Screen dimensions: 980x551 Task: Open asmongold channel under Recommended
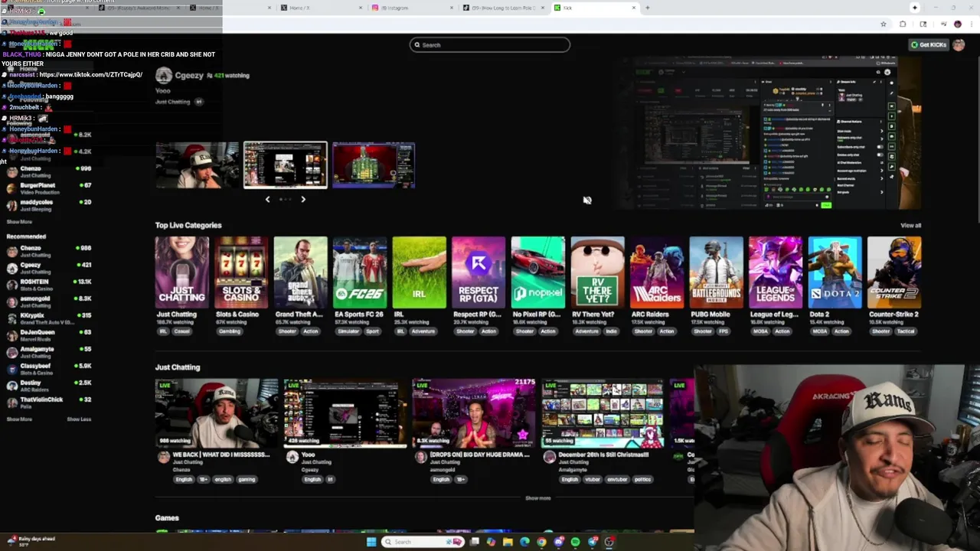pyautogui.click(x=49, y=302)
